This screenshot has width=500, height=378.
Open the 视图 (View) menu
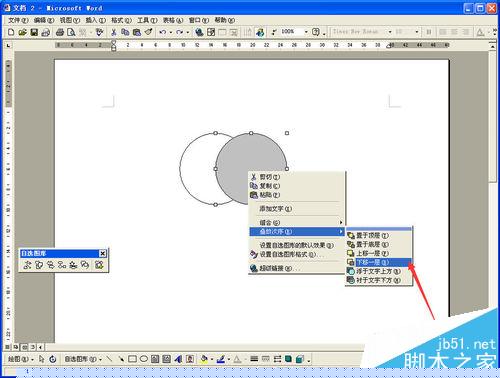click(70, 20)
